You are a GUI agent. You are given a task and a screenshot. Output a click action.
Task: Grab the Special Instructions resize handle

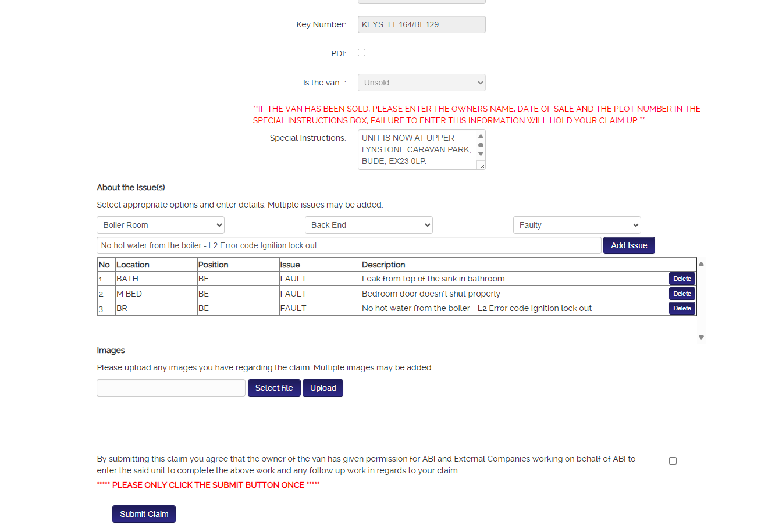[481, 166]
